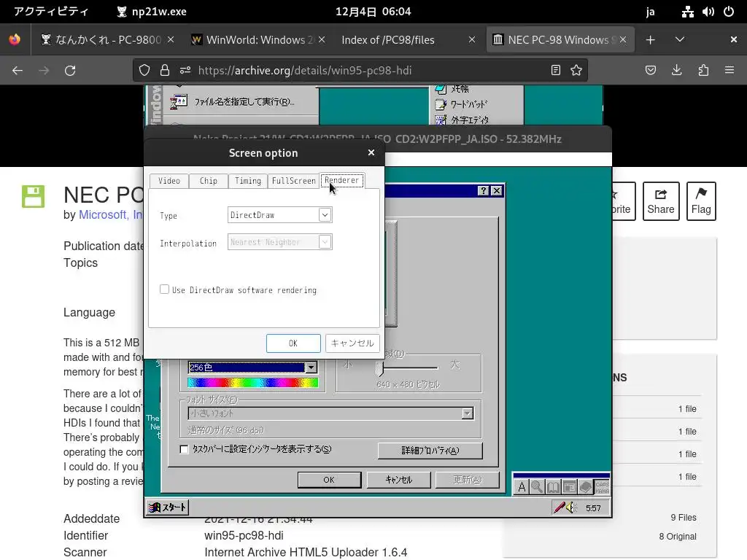Toggle the taskbar settings indicator checkbox
This screenshot has width=747, height=560.
click(x=184, y=449)
